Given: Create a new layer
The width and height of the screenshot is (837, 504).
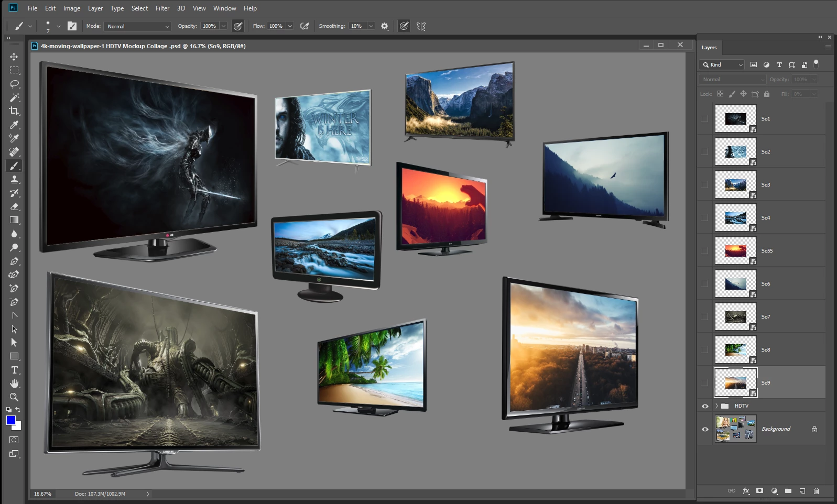Looking at the screenshot, I should [802, 491].
